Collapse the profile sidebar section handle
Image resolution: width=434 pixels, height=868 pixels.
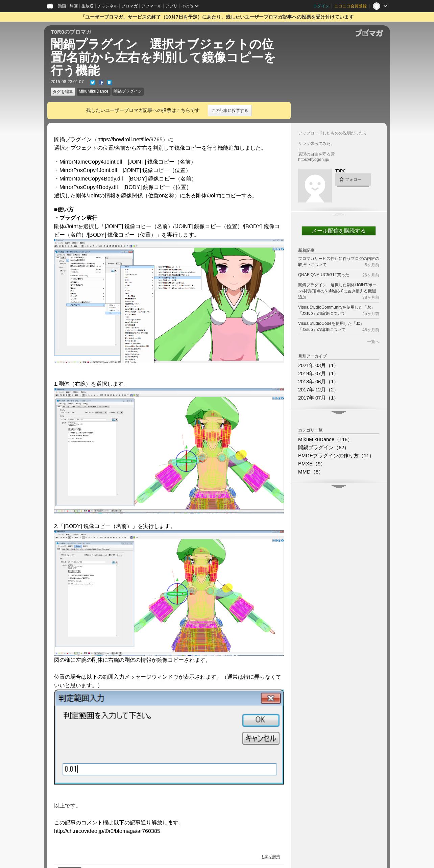pyautogui.click(x=339, y=215)
